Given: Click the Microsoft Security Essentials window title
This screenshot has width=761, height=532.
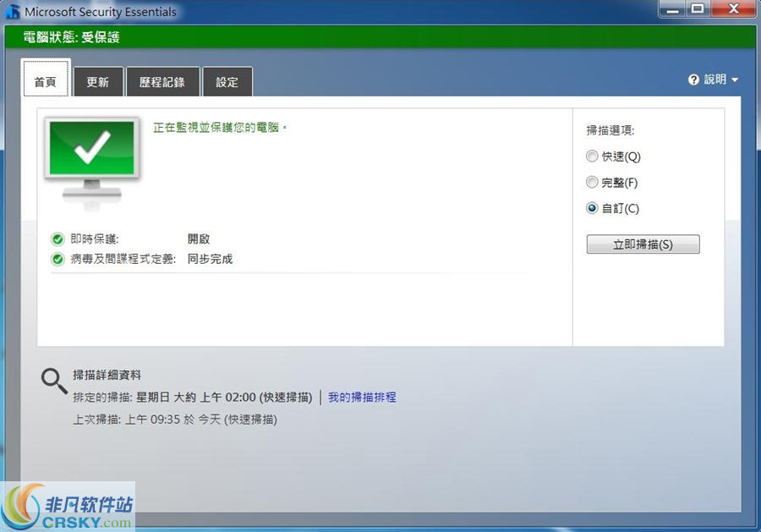Looking at the screenshot, I should [101, 12].
